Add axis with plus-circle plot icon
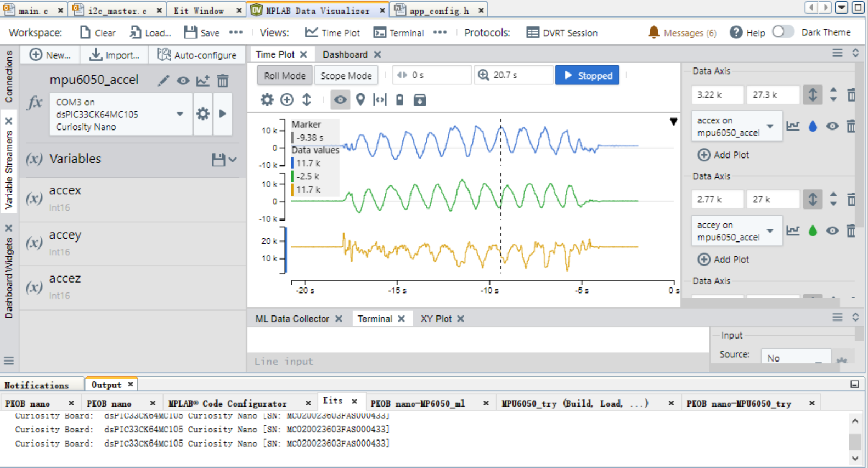868x468 pixels. tap(287, 100)
